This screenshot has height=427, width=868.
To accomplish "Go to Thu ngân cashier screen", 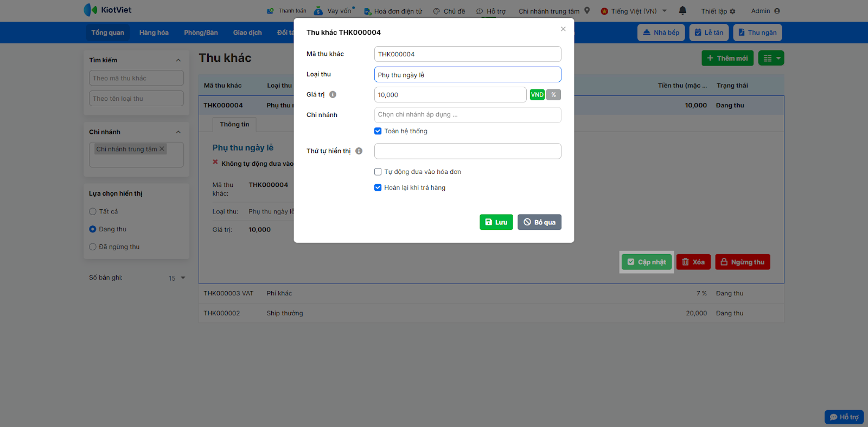I will [x=757, y=33].
